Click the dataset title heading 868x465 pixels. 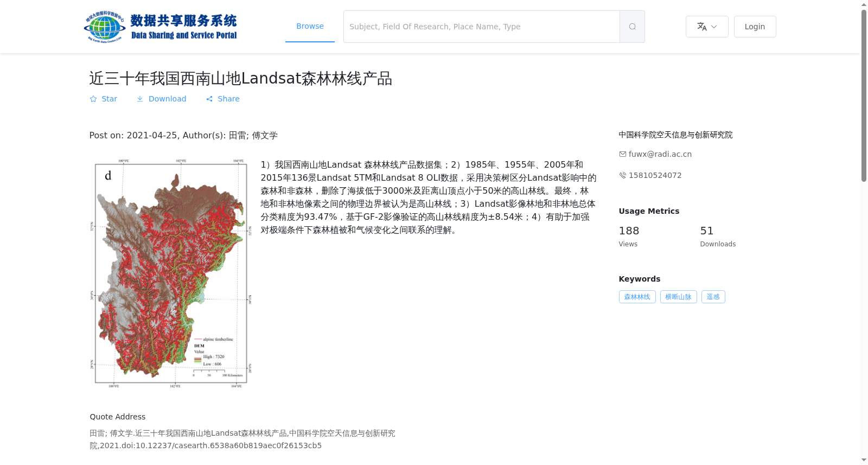point(240,79)
